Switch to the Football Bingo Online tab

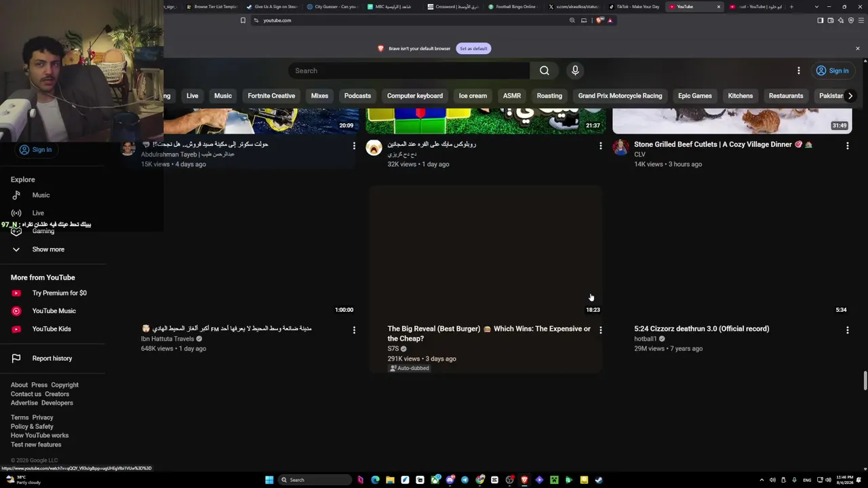point(515,7)
